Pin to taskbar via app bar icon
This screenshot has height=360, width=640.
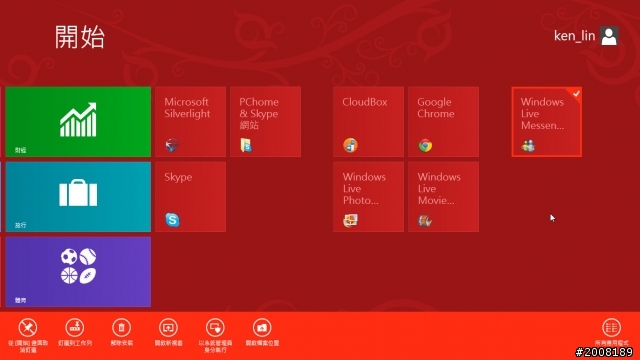[x=75, y=328]
